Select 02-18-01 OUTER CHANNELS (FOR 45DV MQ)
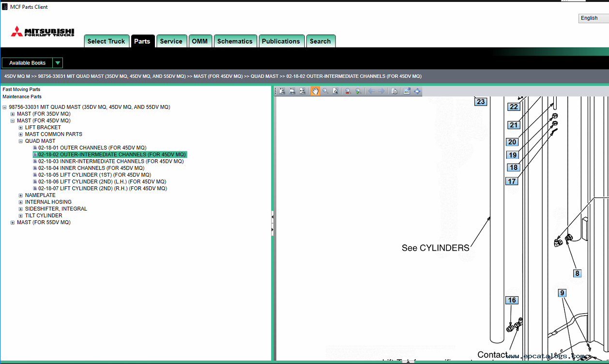This screenshot has width=609, height=364. tap(92, 148)
